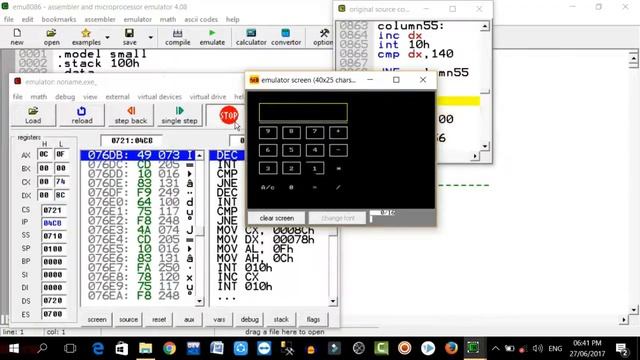Image resolution: width=640 pixels, height=360 pixels.
Task: Click the screen button at emulator bottom
Action: 97,320
